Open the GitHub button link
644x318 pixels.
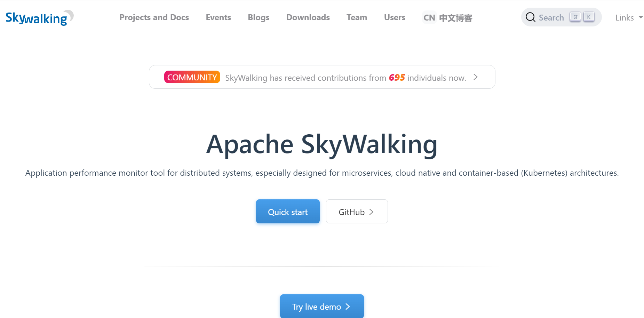[x=357, y=211]
